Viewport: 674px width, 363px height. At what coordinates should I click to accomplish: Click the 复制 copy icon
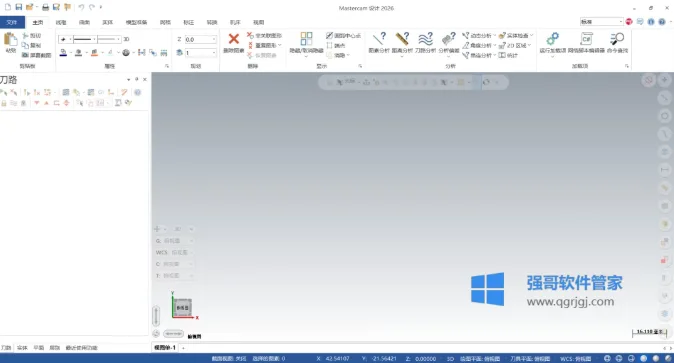tap(25, 45)
